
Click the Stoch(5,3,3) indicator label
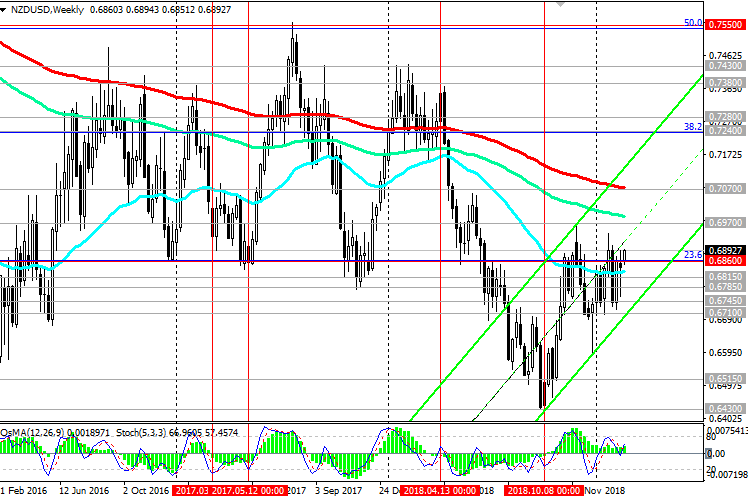pos(141,433)
